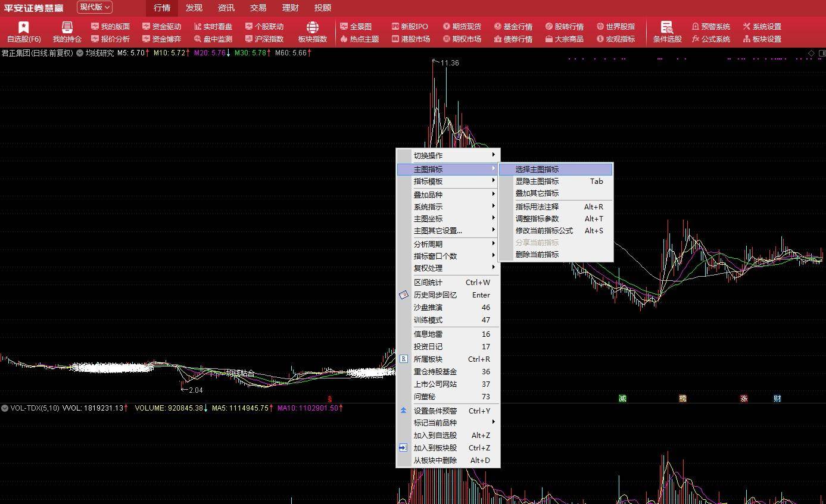Expand 分析周期 submenu
Screen dimensions: 826x504
pyautogui.click(x=448, y=244)
